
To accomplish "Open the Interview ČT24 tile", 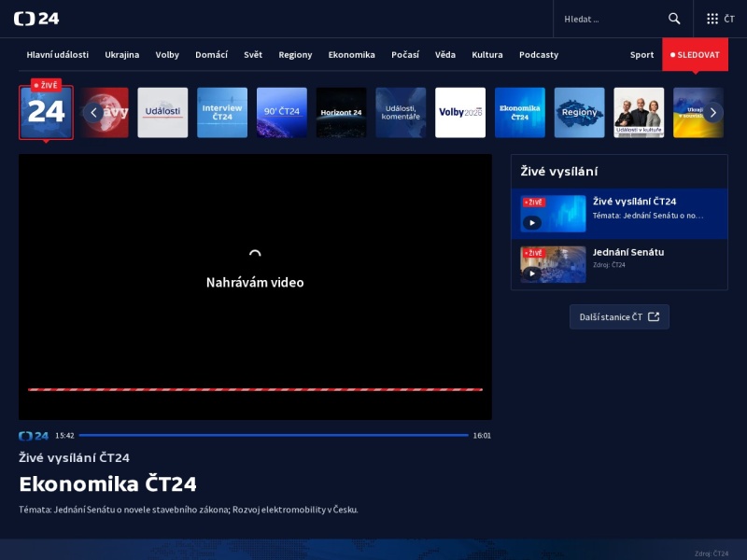I will point(222,112).
